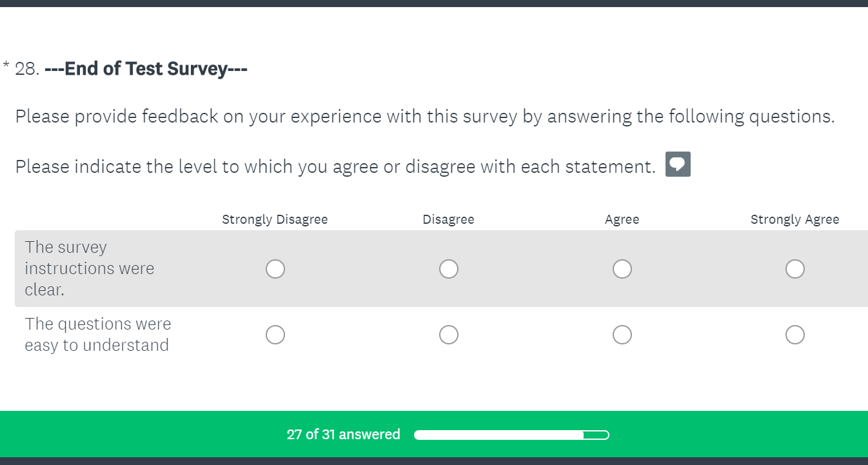Screen dimensions: 868x465
Task: Click the "---End of Test Survey---" question title
Action: 146,68
